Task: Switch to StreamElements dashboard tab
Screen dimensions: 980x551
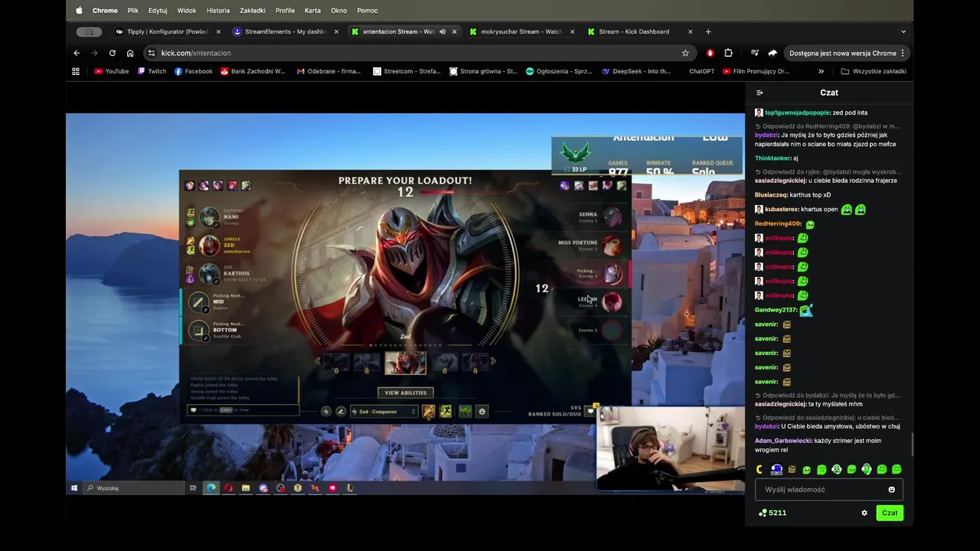Action: (286, 31)
